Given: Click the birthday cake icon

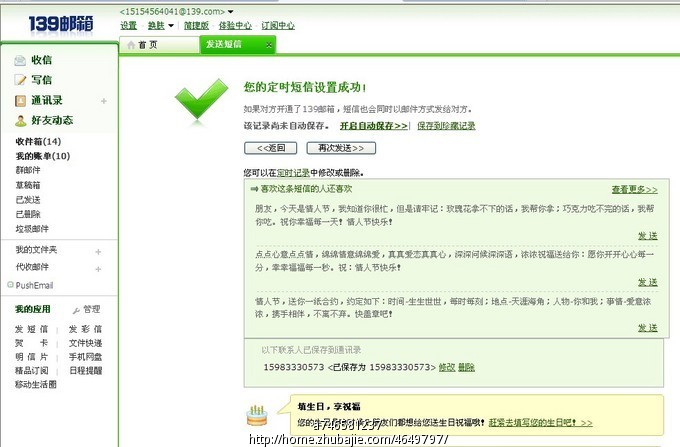Looking at the screenshot, I should click(x=257, y=415).
